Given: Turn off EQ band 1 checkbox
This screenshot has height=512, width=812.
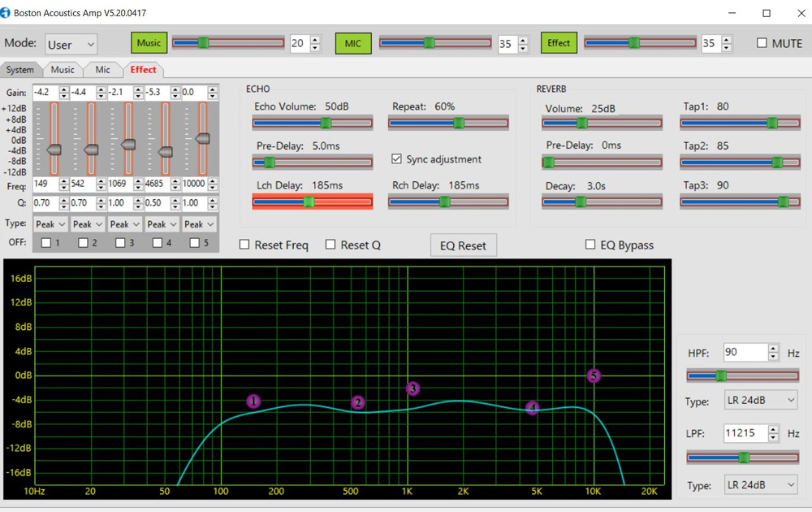Looking at the screenshot, I should (x=46, y=242).
